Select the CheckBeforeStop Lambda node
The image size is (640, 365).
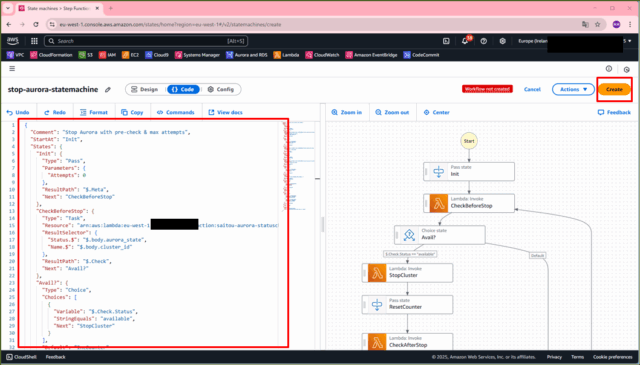[469, 203]
